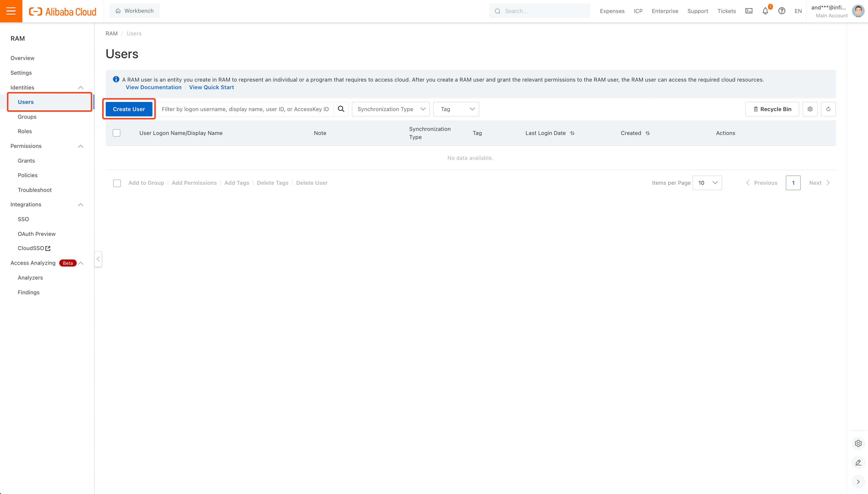Image resolution: width=868 pixels, height=494 pixels.
Task: Open the hamburger main menu
Action: point(11,11)
